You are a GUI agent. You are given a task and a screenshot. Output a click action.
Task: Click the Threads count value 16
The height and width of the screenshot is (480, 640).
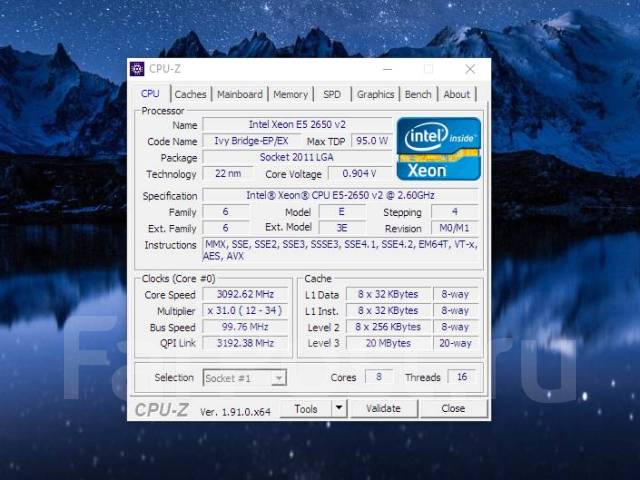(462, 376)
